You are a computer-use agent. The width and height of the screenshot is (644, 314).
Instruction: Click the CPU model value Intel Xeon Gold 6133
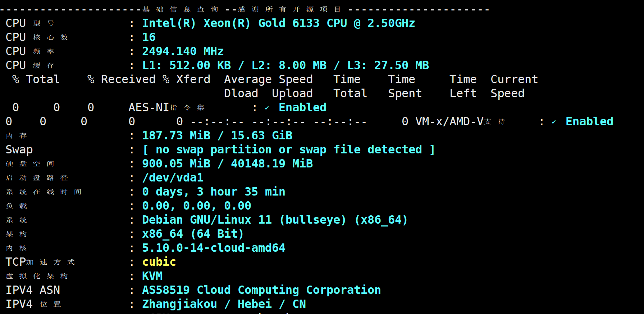[x=279, y=23]
